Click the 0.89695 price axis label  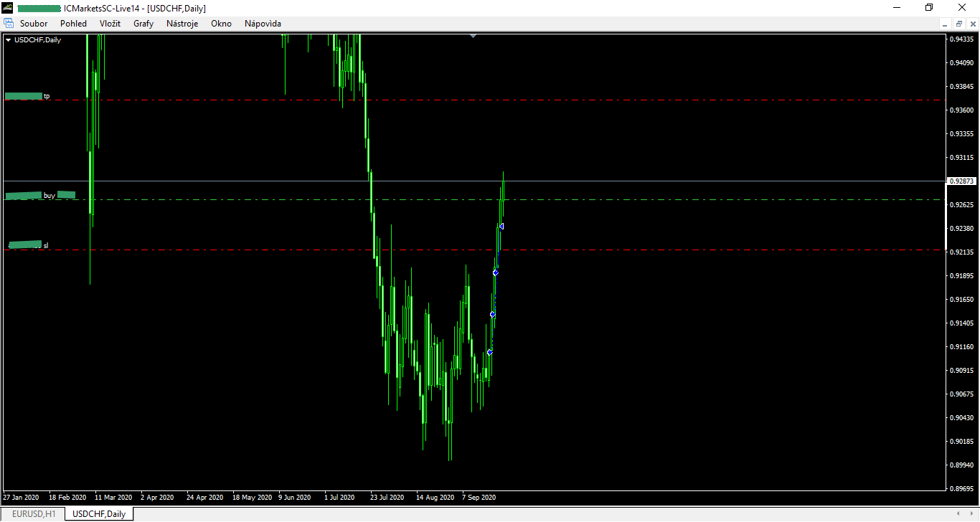pos(961,489)
